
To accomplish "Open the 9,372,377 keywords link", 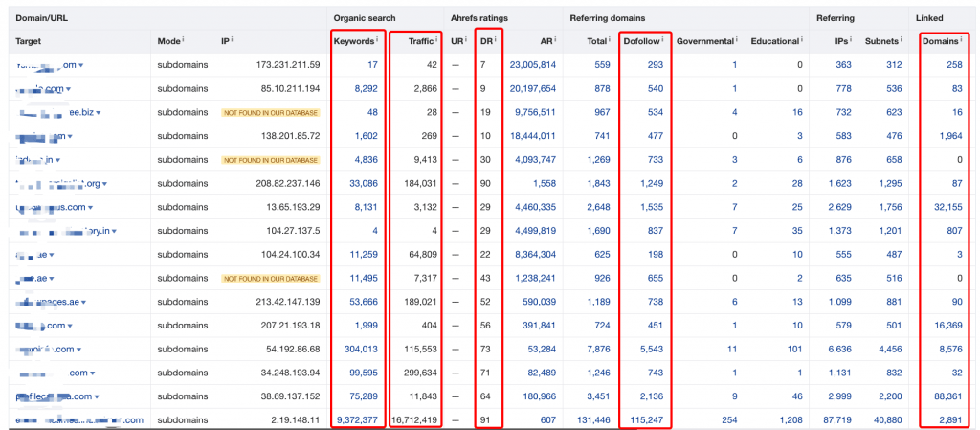I will [x=357, y=420].
